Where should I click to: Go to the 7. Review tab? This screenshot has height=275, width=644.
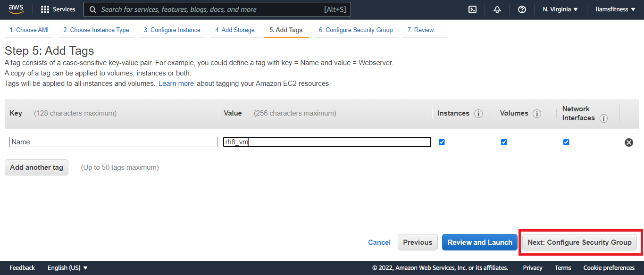(x=420, y=30)
